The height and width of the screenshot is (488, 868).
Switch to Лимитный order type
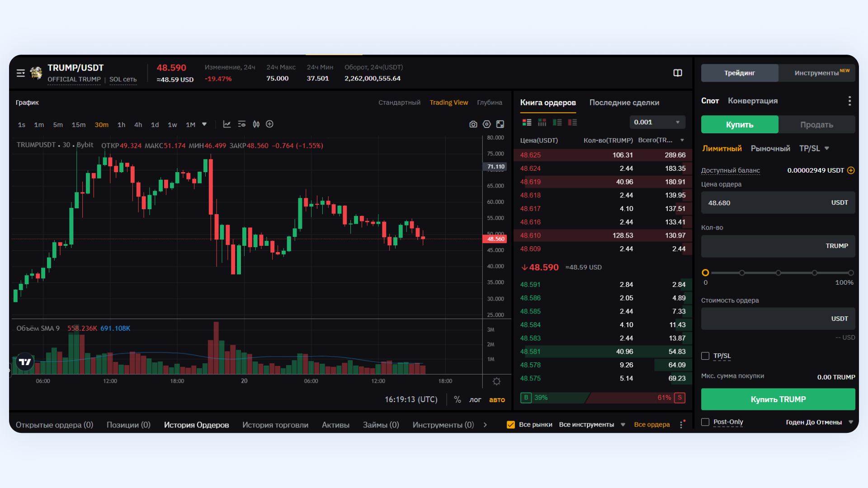pos(722,148)
